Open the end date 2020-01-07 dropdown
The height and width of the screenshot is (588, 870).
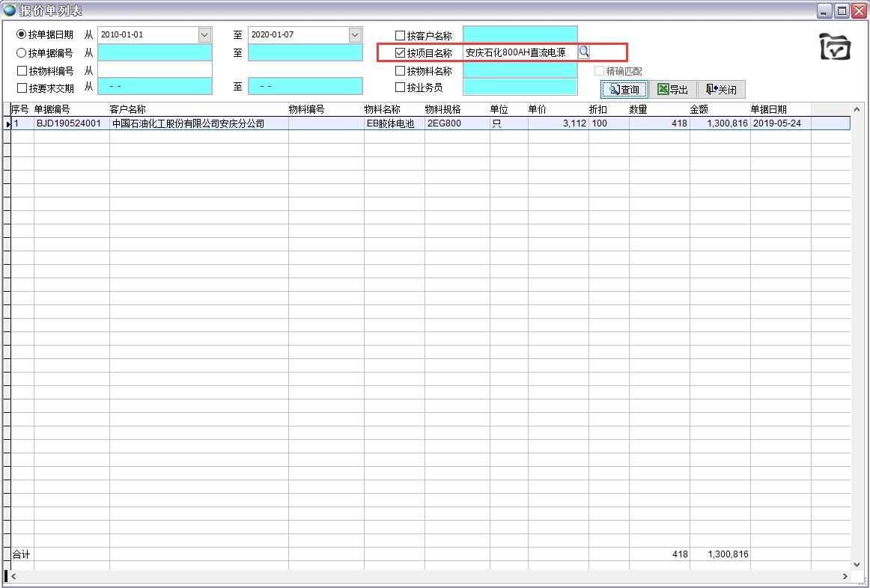pos(355,35)
